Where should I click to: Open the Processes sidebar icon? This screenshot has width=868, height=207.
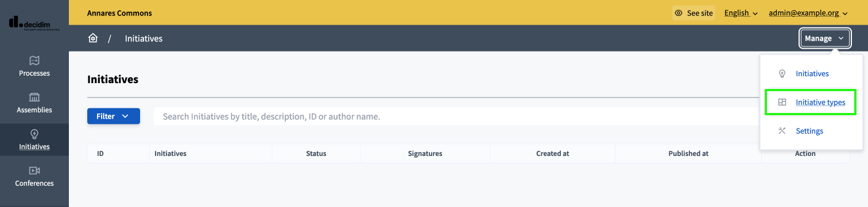[x=34, y=60]
